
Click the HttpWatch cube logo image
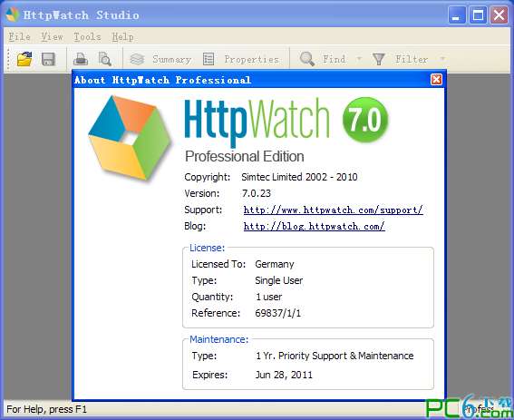(x=130, y=138)
